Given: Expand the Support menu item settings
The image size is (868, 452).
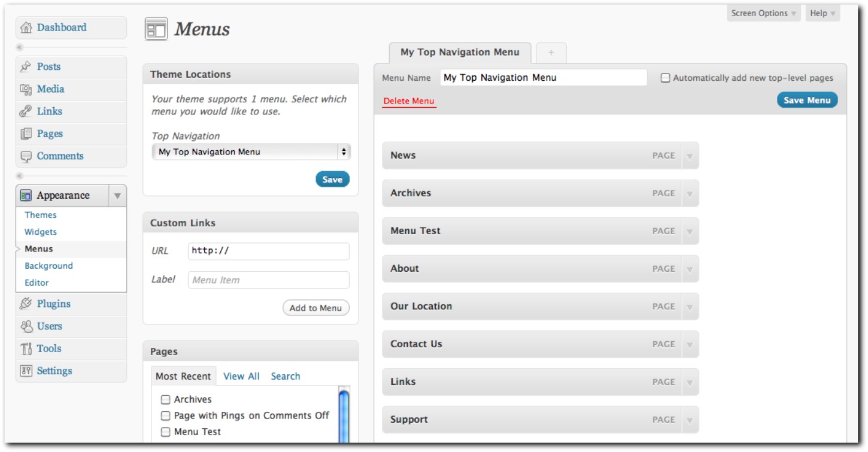Looking at the screenshot, I should click(690, 420).
